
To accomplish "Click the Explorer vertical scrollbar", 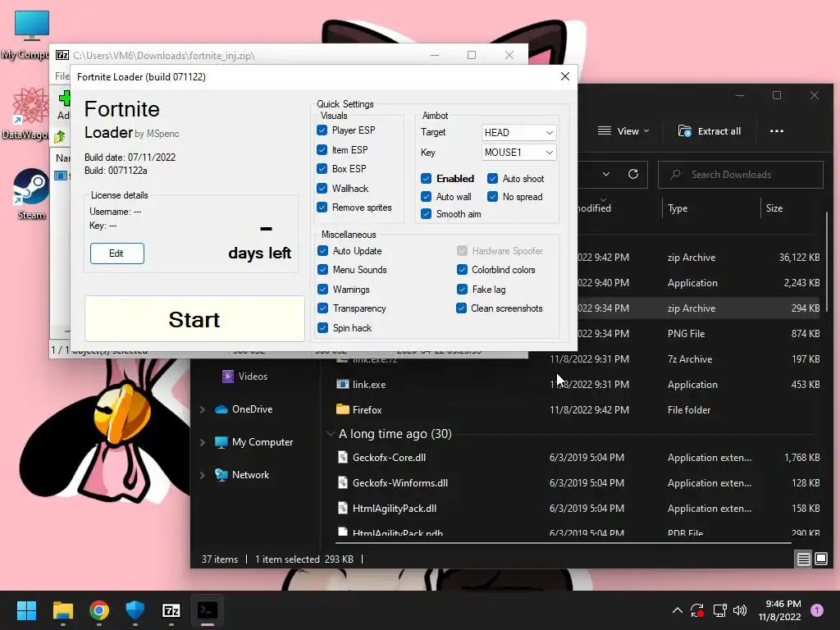I will pyautogui.click(x=827, y=260).
